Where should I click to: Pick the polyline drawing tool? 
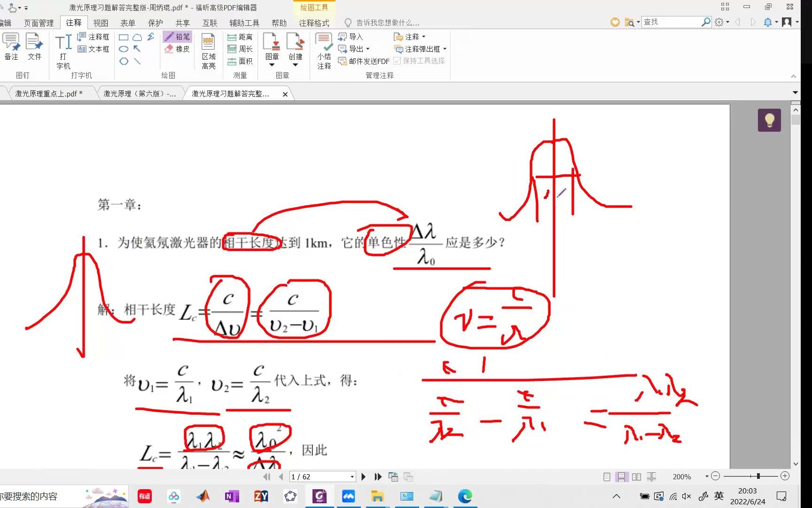pyautogui.click(x=151, y=37)
